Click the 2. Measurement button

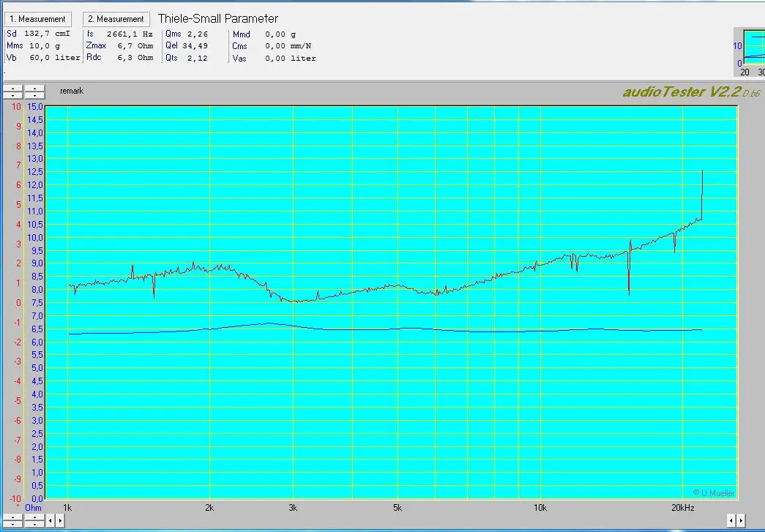(x=116, y=19)
